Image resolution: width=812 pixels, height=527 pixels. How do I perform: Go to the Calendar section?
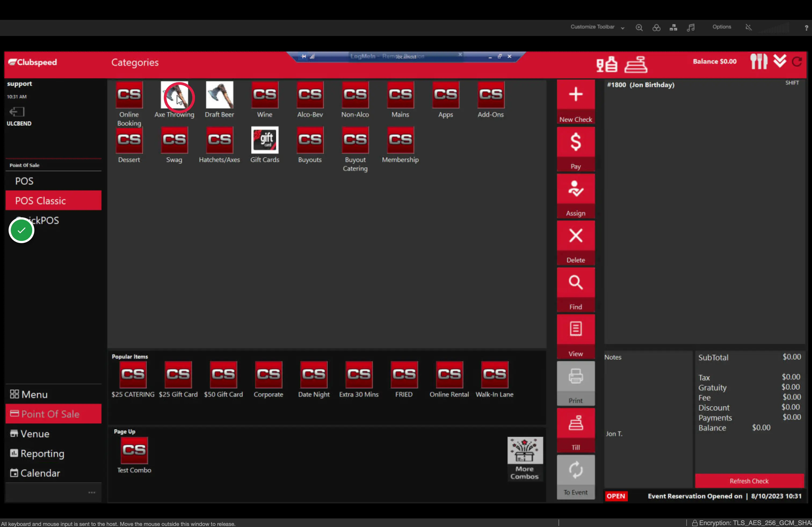[53, 473]
